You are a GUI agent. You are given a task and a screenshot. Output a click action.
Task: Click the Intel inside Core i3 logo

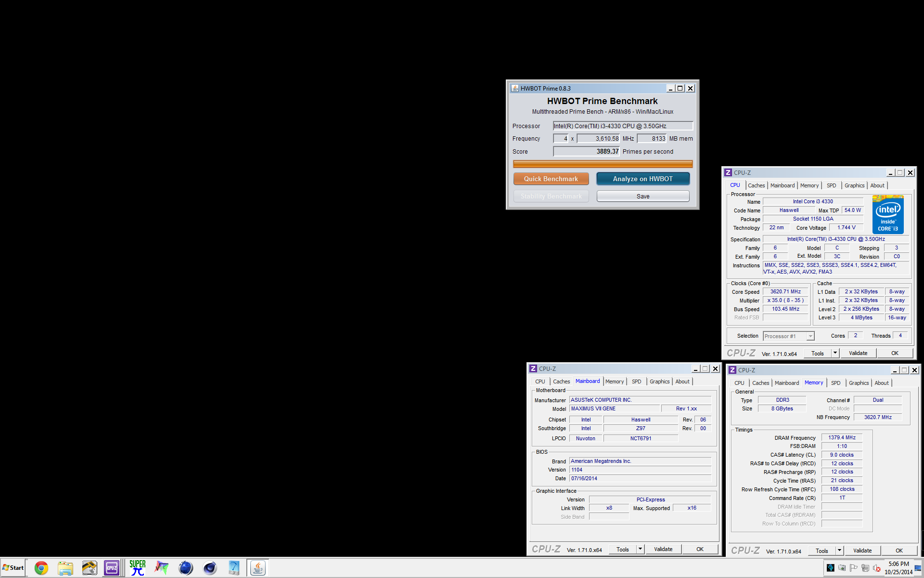888,215
